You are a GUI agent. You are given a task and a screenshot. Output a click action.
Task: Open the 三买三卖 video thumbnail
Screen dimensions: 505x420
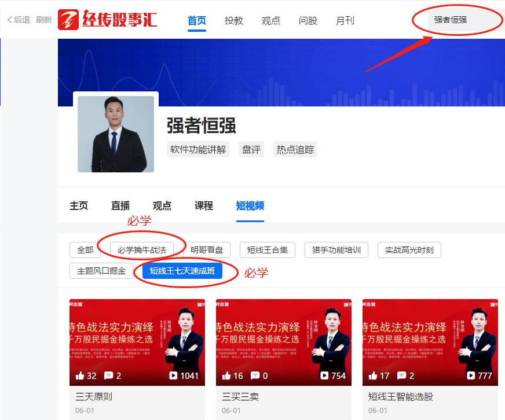[284, 342]
